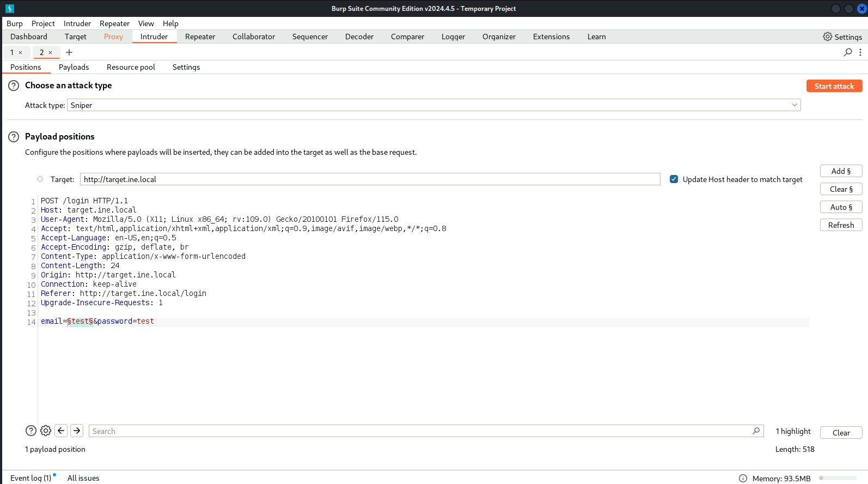Screen dimensions: 868x484
Task: Click the Clear § button
Action: (x=841, y=189)
